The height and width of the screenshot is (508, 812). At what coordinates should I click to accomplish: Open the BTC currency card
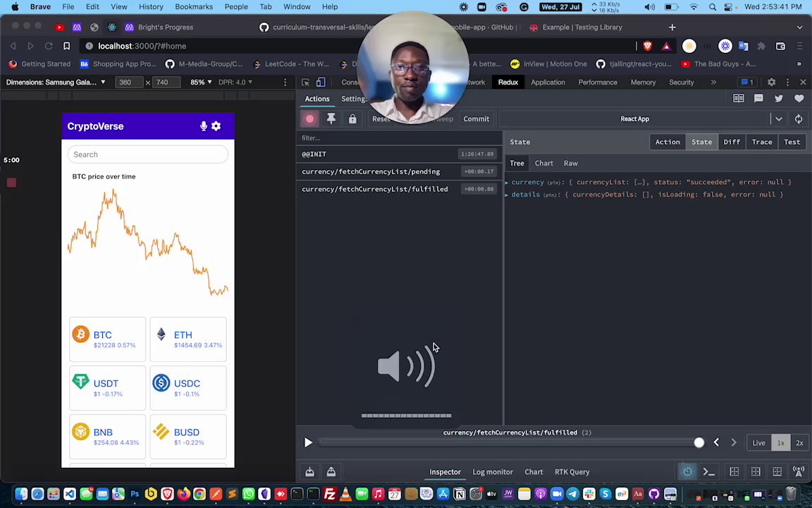click(108, 339)
